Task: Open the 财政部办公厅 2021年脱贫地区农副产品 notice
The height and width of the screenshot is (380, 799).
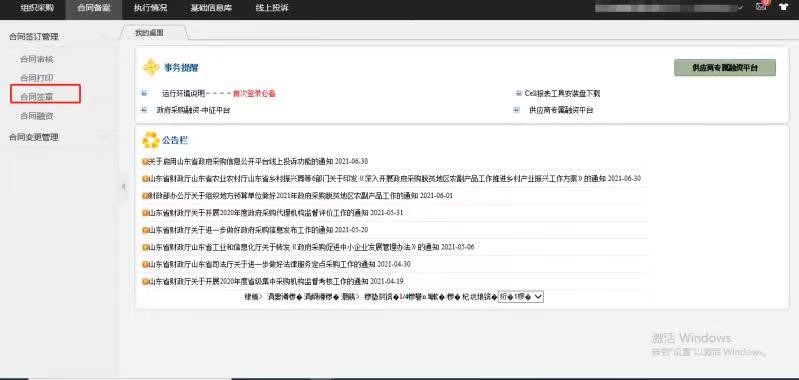Action: tap(300, 196)
